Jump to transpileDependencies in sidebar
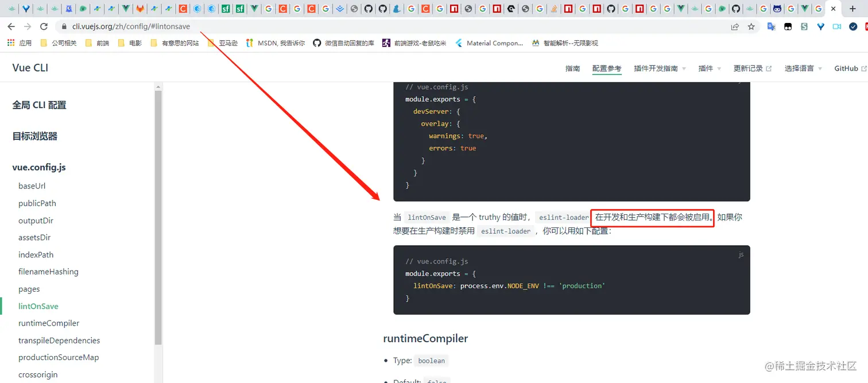The height and width of the screenshot is (383, 868). [x=59, y=341]
